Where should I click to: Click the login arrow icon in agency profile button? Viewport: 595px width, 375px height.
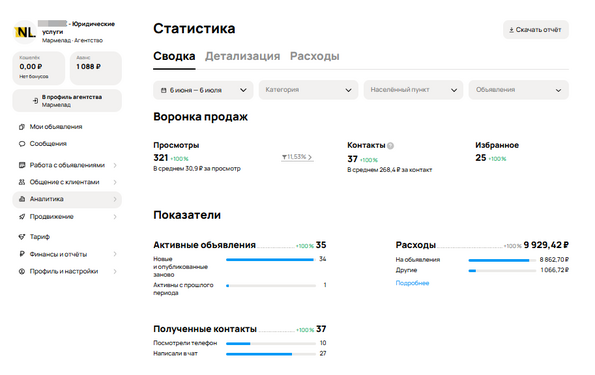35,101
